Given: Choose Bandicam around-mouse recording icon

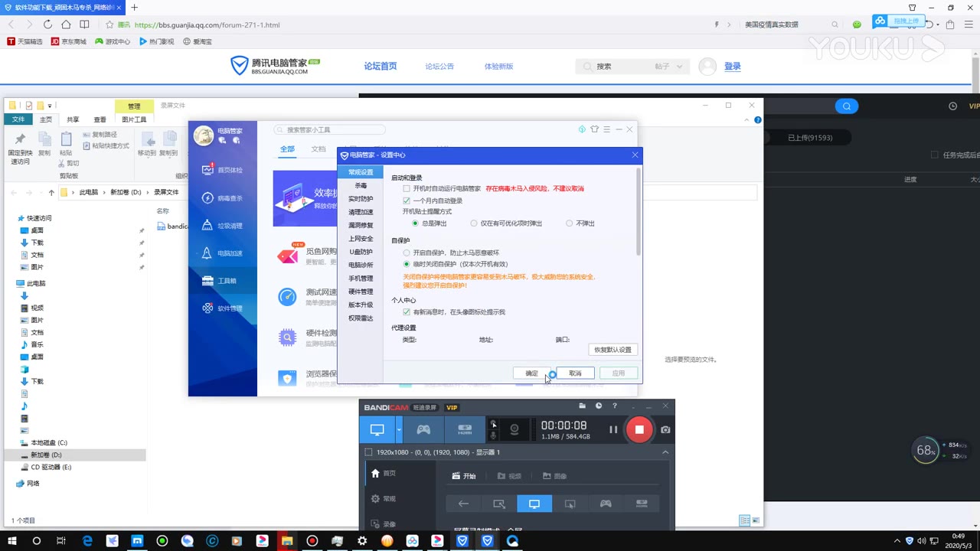Looking at the screenshot, I should click(570, 504).
